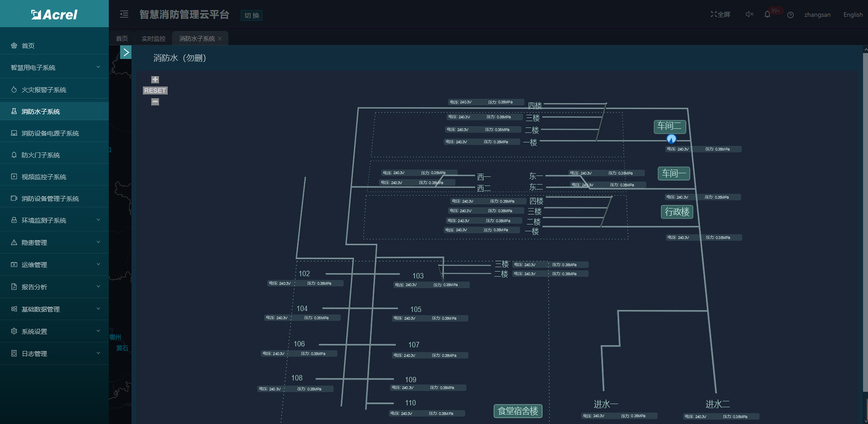Click the 进水一 inlet label

click(x=606, y=404)
